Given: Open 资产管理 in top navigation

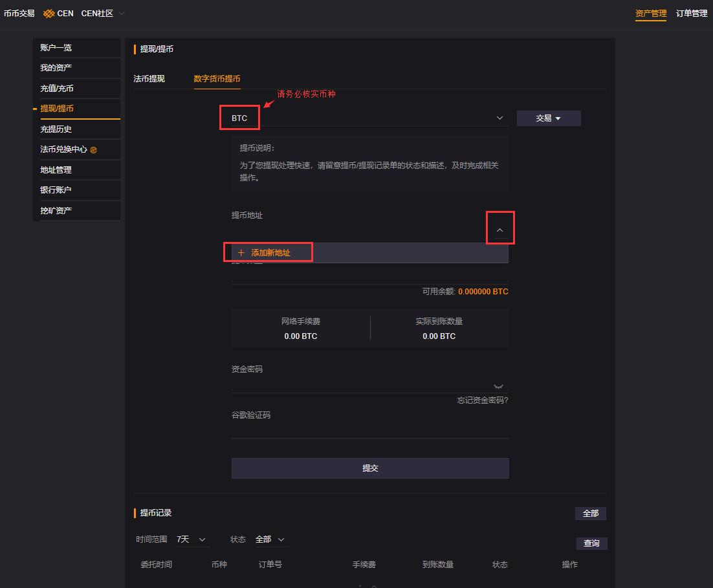Looking at the screenshot, I should point(651,14).
